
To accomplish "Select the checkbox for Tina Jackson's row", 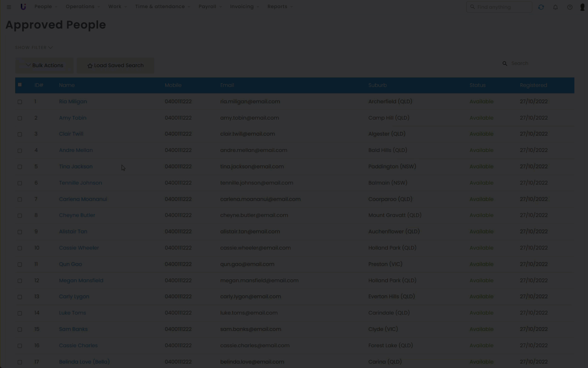I will (20, 167).
